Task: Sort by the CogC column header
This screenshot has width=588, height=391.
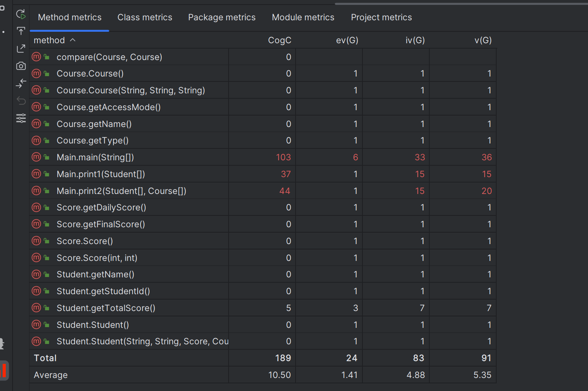Action: coord(279,40)
